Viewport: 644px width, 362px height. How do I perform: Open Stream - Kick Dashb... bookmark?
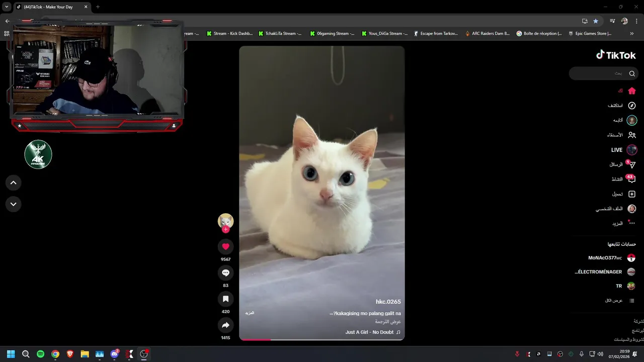229,34
